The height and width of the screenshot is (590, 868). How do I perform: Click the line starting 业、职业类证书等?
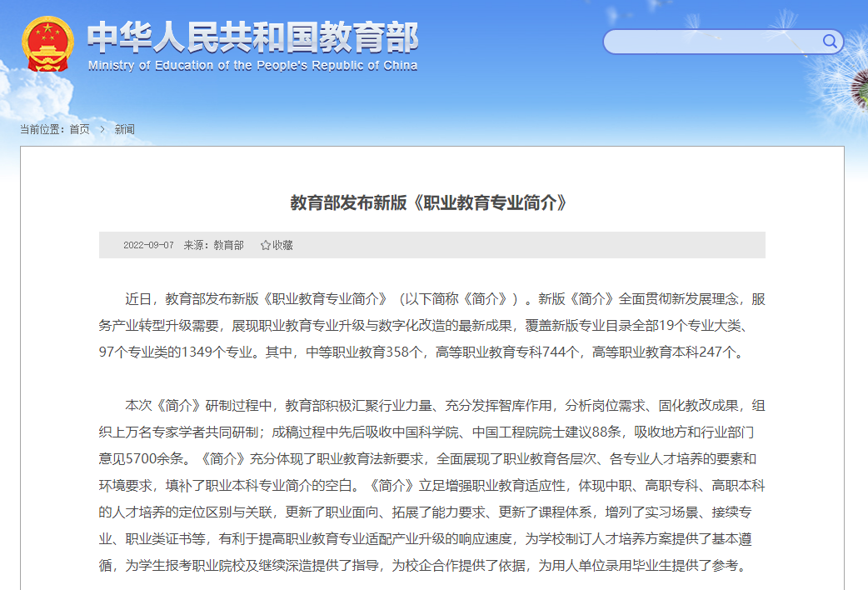click(425, 539)
